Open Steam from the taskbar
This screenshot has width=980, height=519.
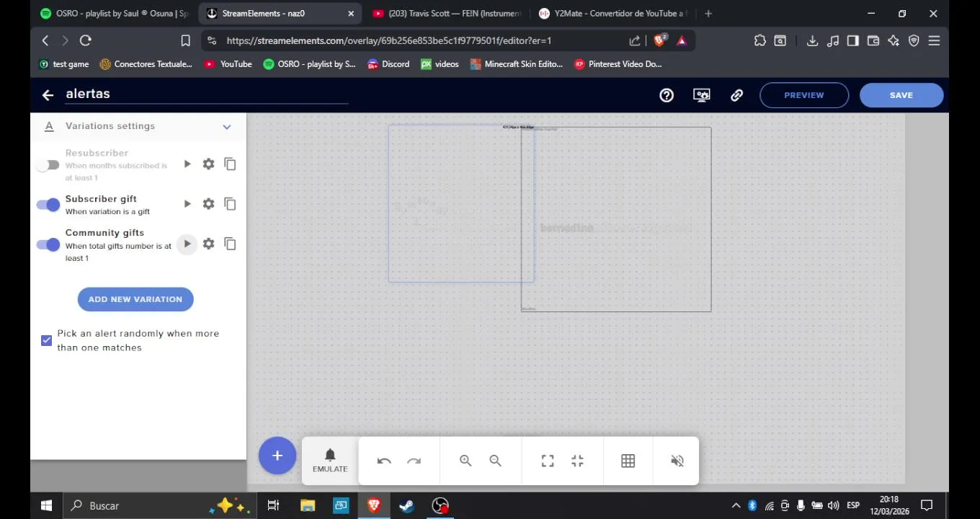(406, 505)
